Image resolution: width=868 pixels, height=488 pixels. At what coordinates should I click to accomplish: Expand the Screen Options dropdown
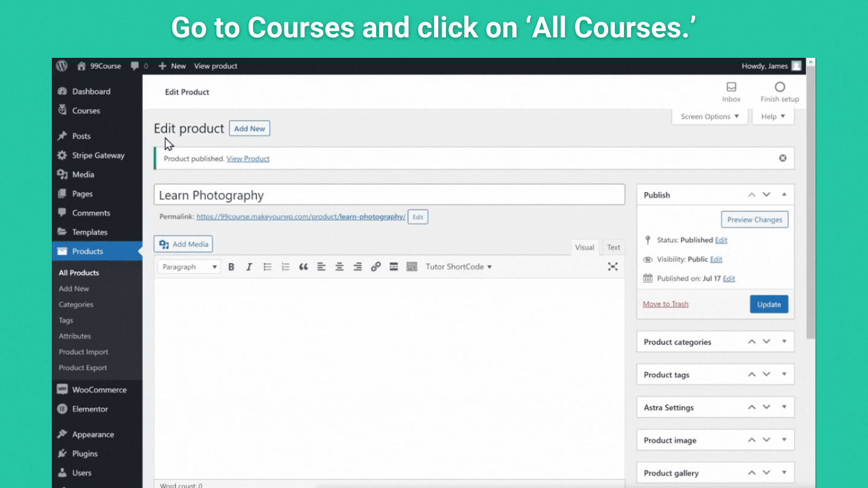[709, 117]
